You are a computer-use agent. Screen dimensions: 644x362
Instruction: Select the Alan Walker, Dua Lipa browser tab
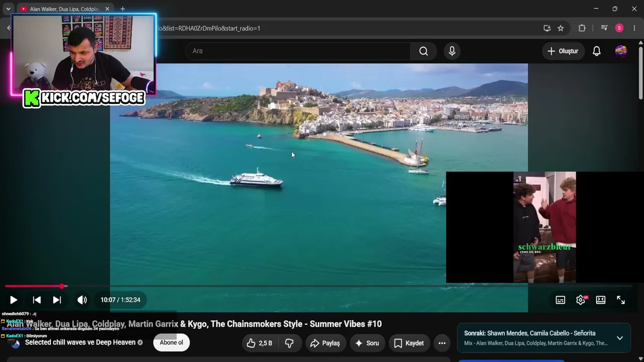click(64, 9)
